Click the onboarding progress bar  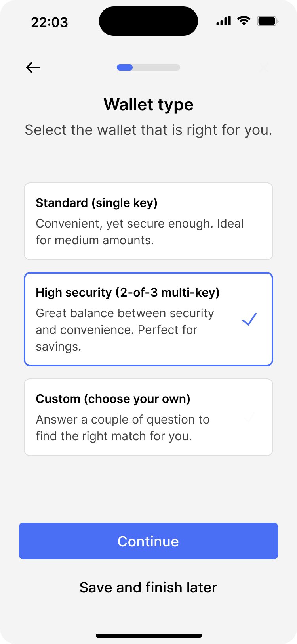click(x=148, y=67)
